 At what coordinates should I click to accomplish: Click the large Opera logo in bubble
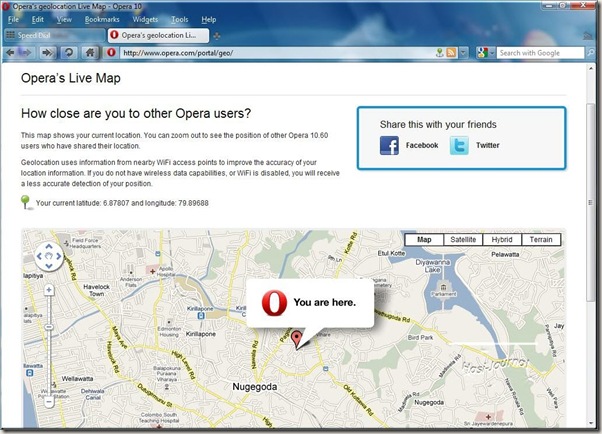click(x=274, y=303)
